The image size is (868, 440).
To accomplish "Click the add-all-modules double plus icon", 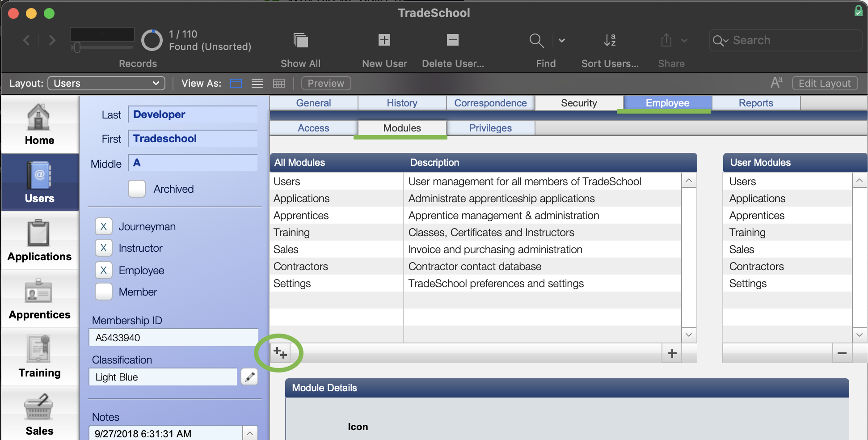I will pyautogui.click(x=280, y=353).
